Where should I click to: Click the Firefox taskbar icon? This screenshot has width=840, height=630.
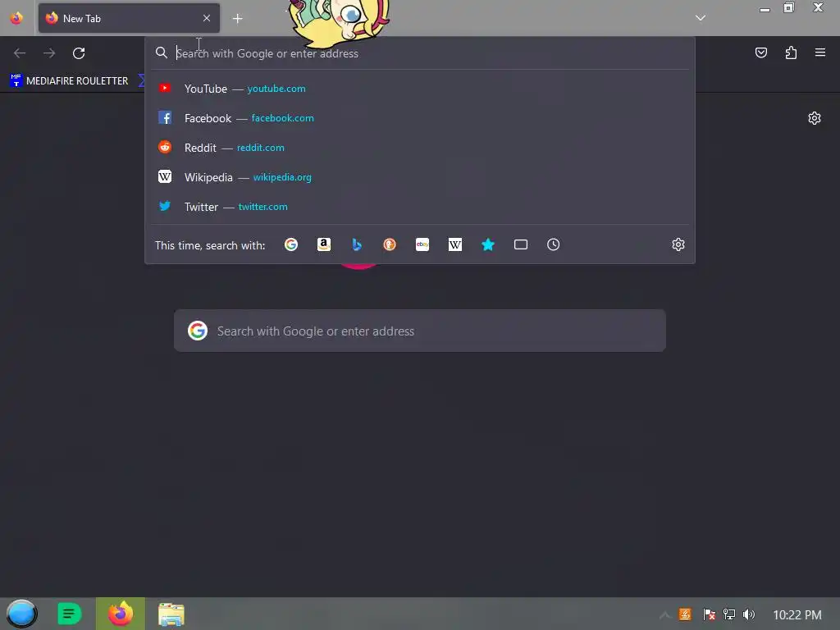(121, 614)
